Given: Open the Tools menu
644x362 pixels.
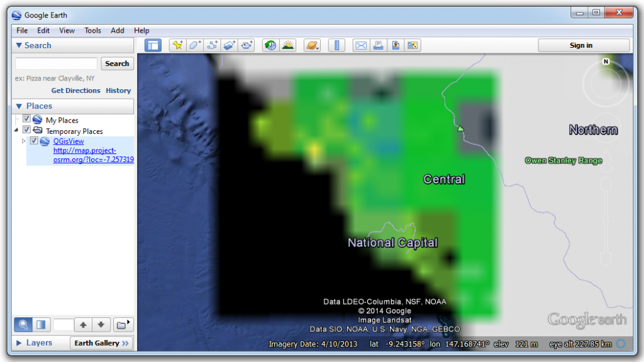Looking at the screenshot, I should point(92,30).
